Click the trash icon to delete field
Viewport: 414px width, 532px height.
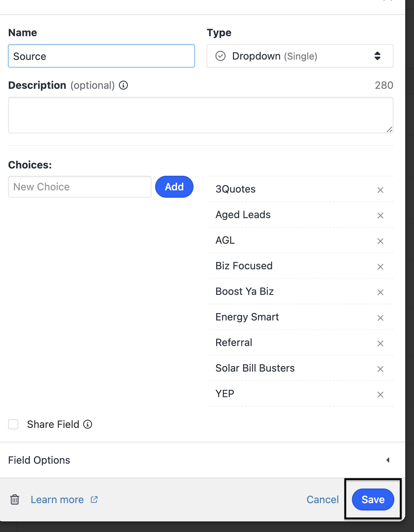(15, 499)
